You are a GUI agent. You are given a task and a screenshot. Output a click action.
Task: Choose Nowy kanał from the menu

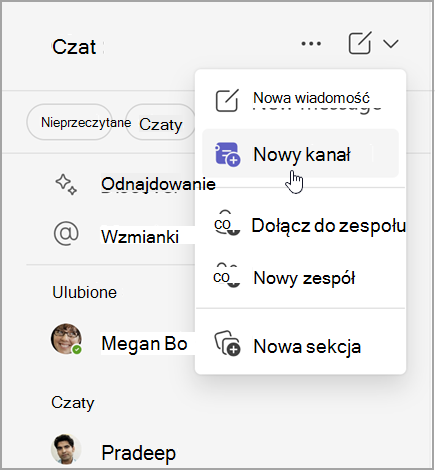click(x=301, y=153)
